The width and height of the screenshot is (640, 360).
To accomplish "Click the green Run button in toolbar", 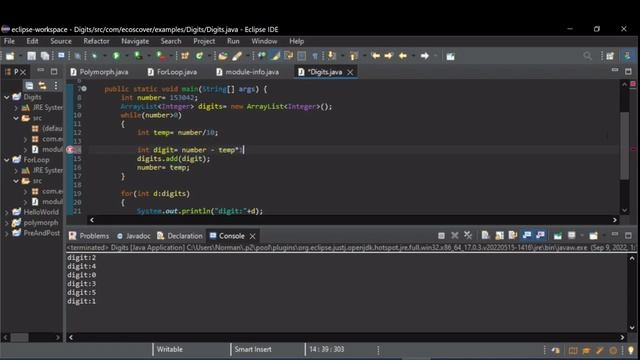I will pyautogui.click(x=116, y=56).
